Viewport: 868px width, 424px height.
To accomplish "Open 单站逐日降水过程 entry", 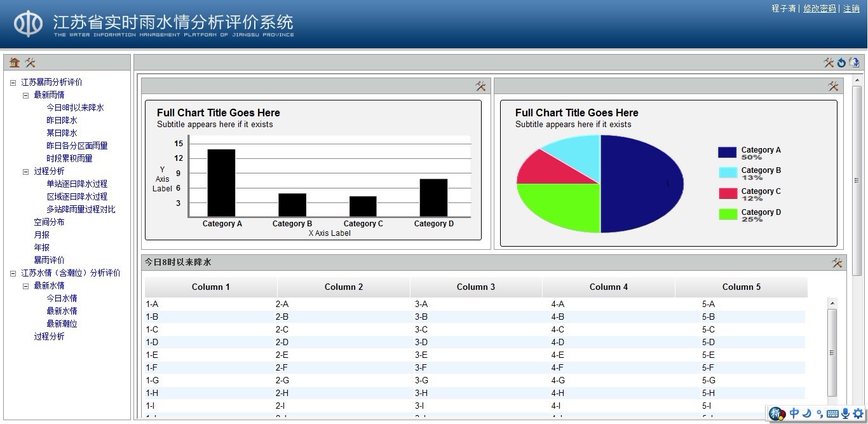I will coord(77,184).
